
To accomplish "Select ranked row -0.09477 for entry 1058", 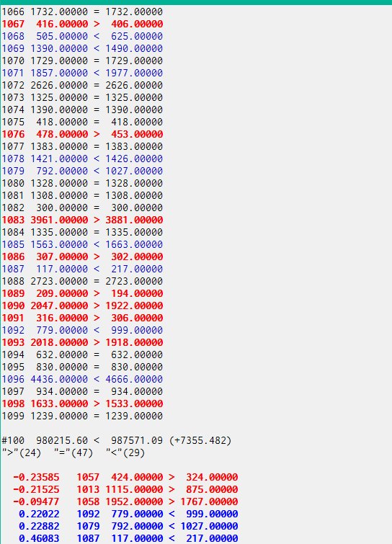I will click(125, 501).
